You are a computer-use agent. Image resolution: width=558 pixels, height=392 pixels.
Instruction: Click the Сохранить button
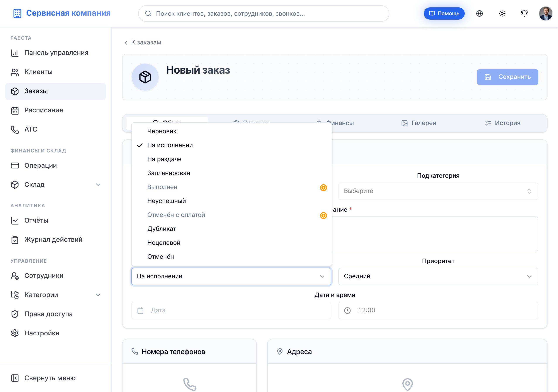pyautogui.click(x=507, y=77)
